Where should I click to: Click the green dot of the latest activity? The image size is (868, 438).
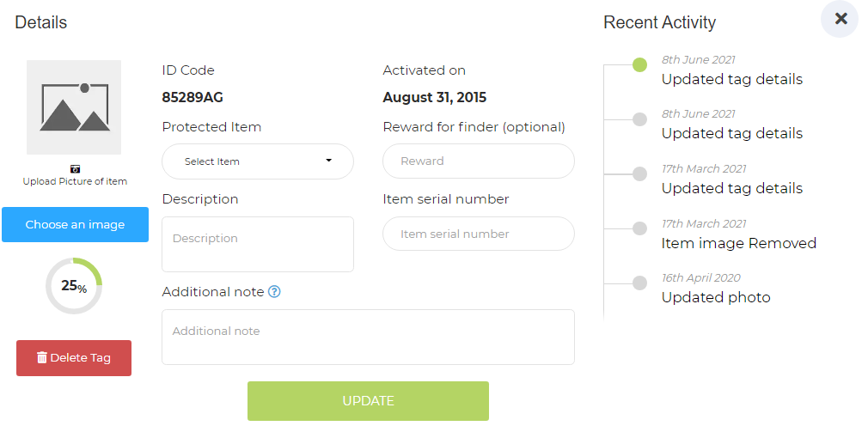(x=639, y=65)
